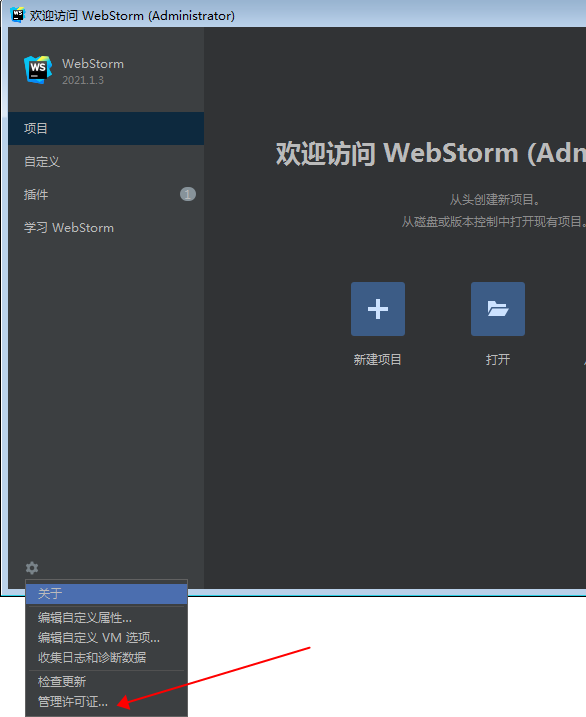This screenshot has width=586, height=717.
Task: Click the plugins update badge showing 1
Action: [x=187, y=194]
